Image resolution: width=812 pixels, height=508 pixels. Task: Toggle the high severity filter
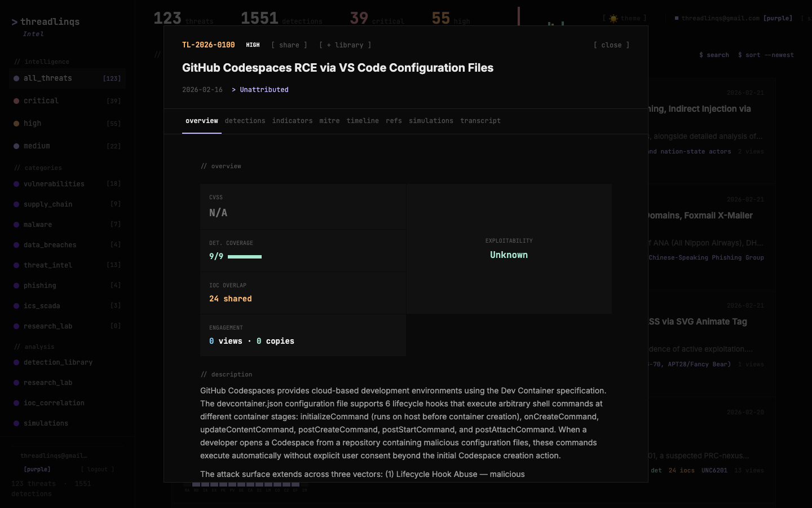click(32, 123)
